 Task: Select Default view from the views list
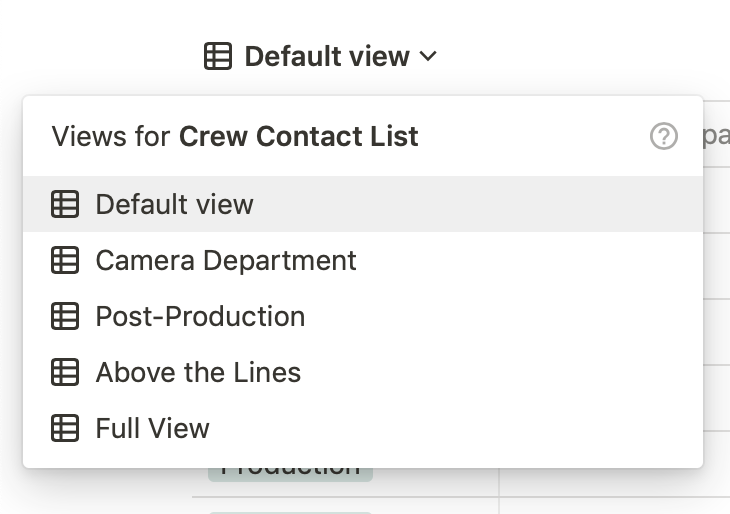pyautogui.click(x=174, y=204)
